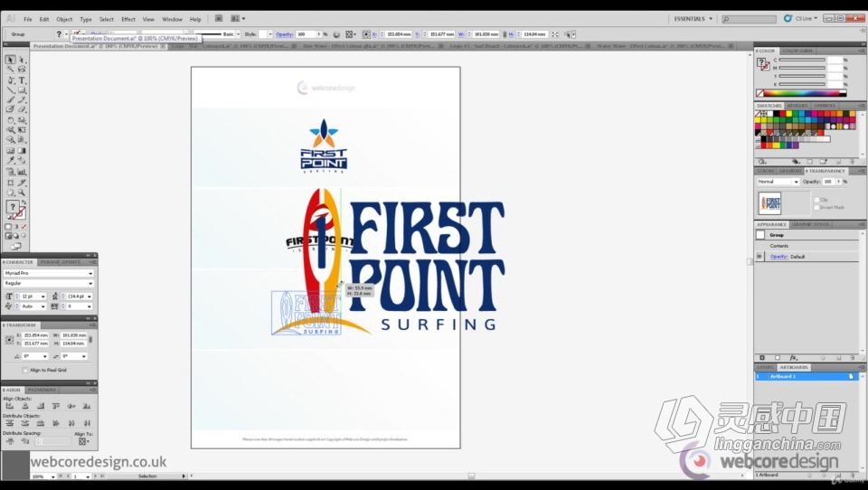Click the Add New Effect fx icon

[x=793, y=358]
